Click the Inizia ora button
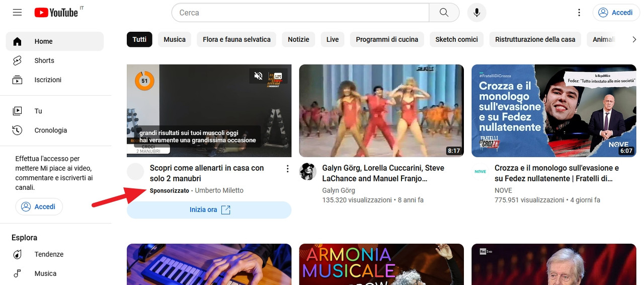This screenshot has height=285, width=644. click(x=209, y=210)
